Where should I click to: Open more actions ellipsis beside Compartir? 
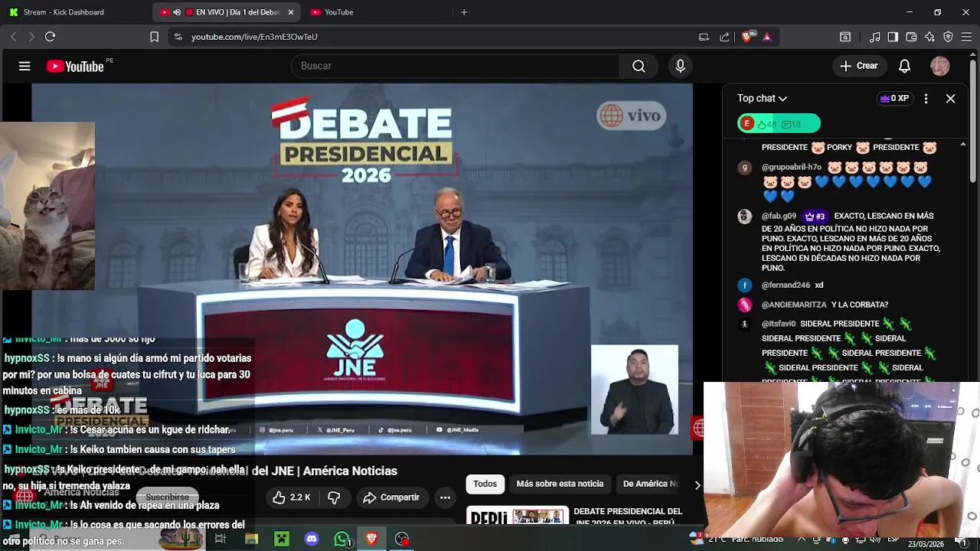[445, 497]
